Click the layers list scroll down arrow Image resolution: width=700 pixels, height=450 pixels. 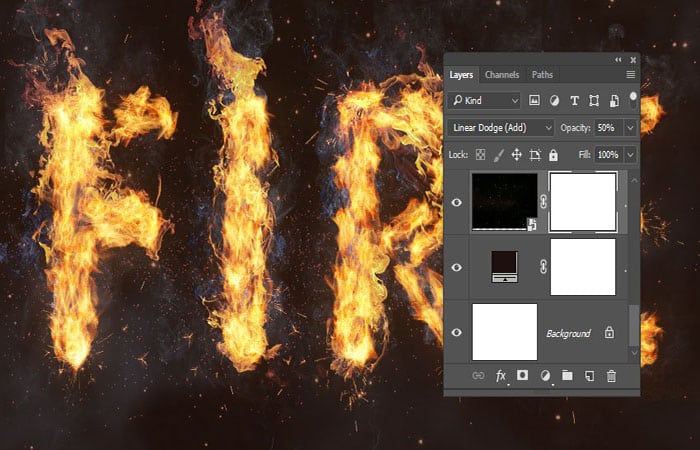(x=634, y=353)
